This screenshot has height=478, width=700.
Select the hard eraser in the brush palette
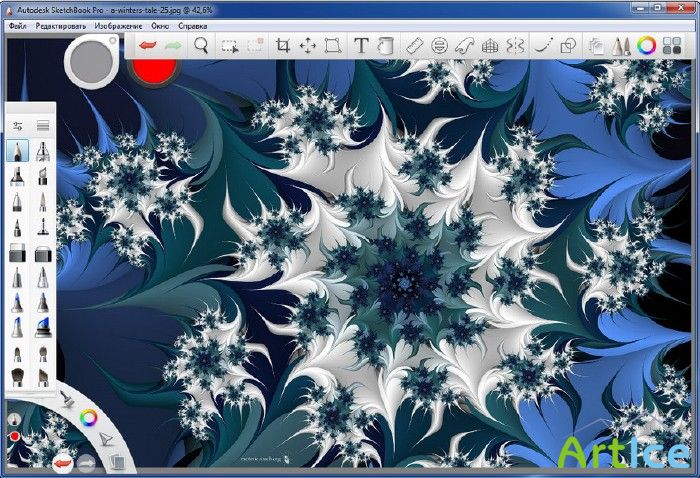coord(17,253)
